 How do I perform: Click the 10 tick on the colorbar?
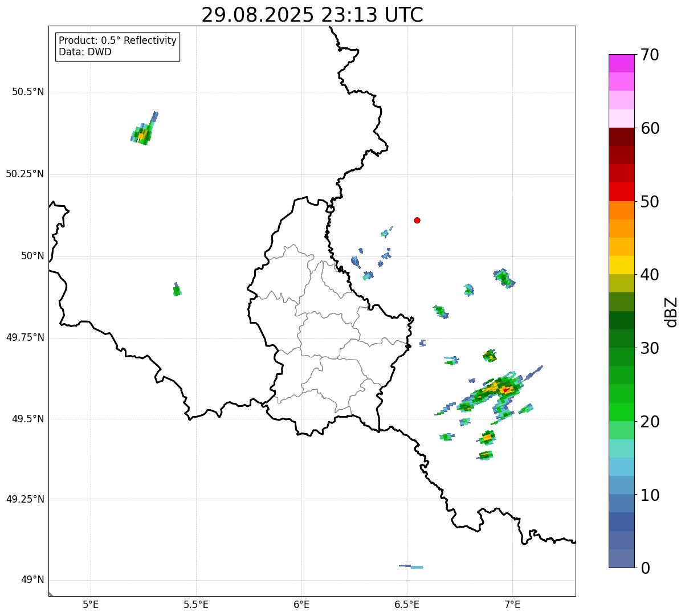[650, 495]
